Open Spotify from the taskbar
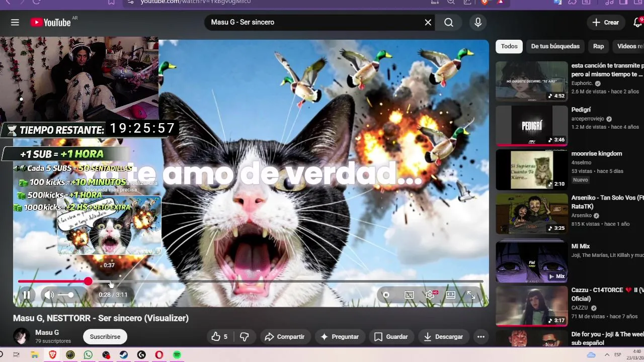 [177, 355]
